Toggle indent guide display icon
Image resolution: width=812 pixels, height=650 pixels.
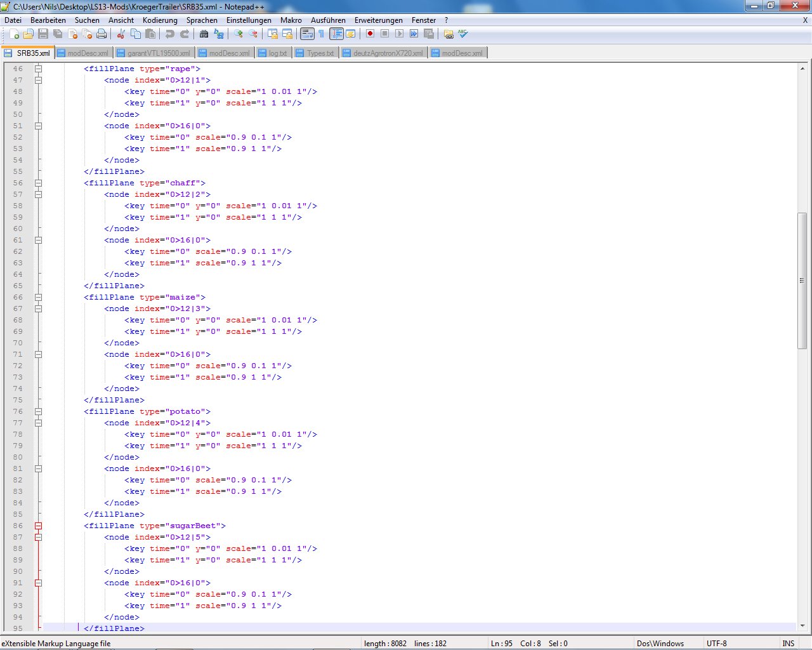click(336, 34)
